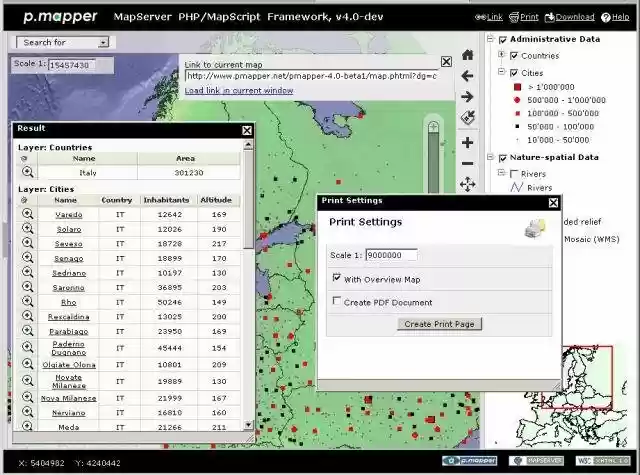Collapse the Cities layer legend
640x475 pixels.
[x=502, y=71]
